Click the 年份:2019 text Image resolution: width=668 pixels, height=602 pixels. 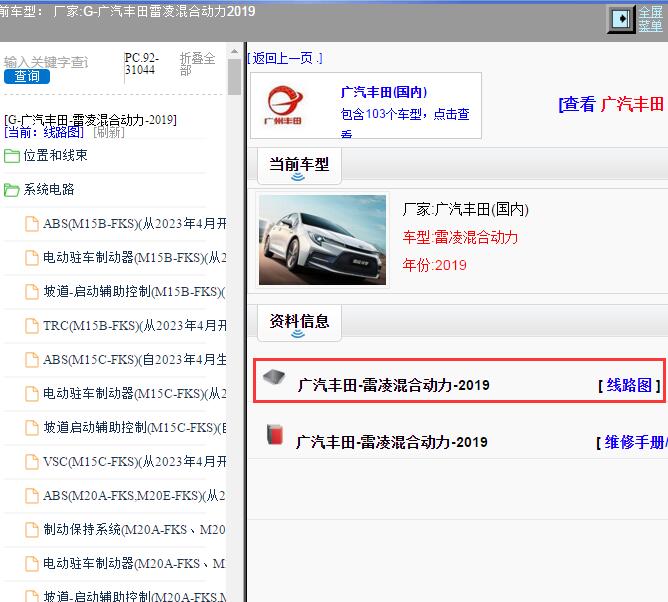[435, 265]
